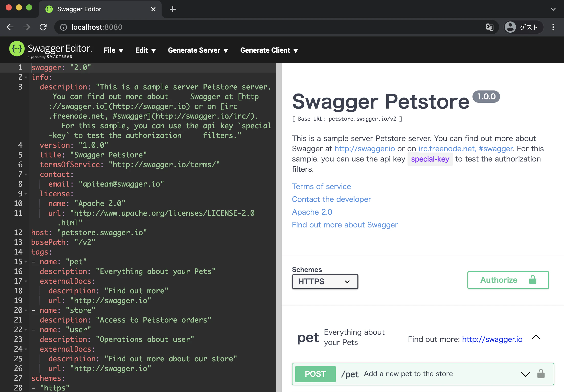This screenshot has height=392, width=564.
Task: Open the HTTPS schemes dropdown
Action: point(325,282)
